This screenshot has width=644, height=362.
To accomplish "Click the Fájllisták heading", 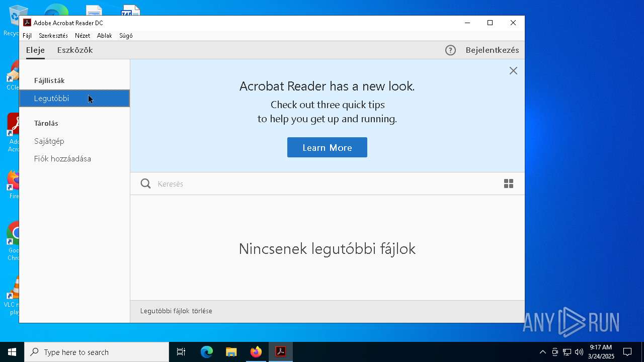I will point(49,80).
